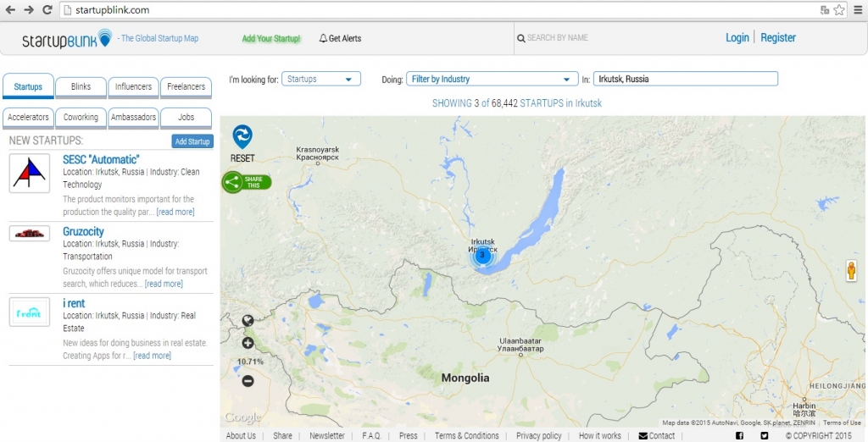Click the Mongolia label on map
Image resolution: width=868 pixels, height=442 pixels.
(x=465, y=378)
